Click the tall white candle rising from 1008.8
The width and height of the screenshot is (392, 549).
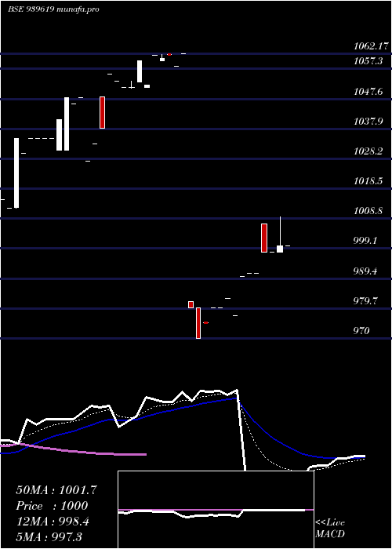pos(16,173)
